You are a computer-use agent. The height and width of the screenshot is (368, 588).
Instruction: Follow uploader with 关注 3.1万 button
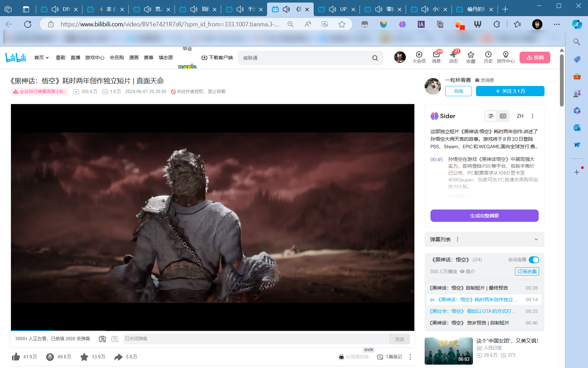(x=510, y=91)
